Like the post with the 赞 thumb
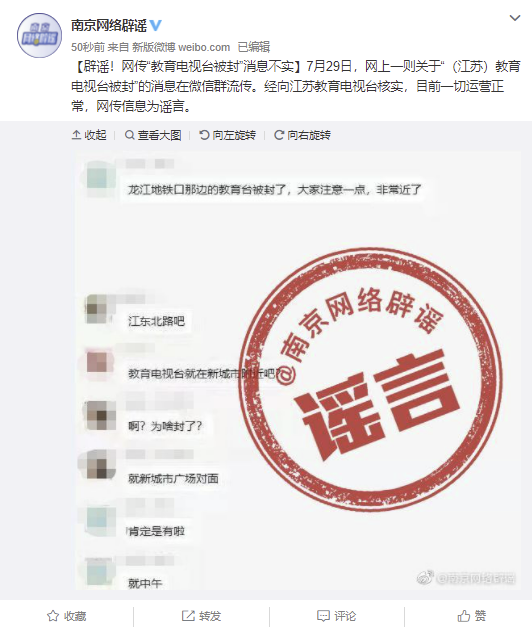This screenshot has width=532, height=631. (464, 616)
